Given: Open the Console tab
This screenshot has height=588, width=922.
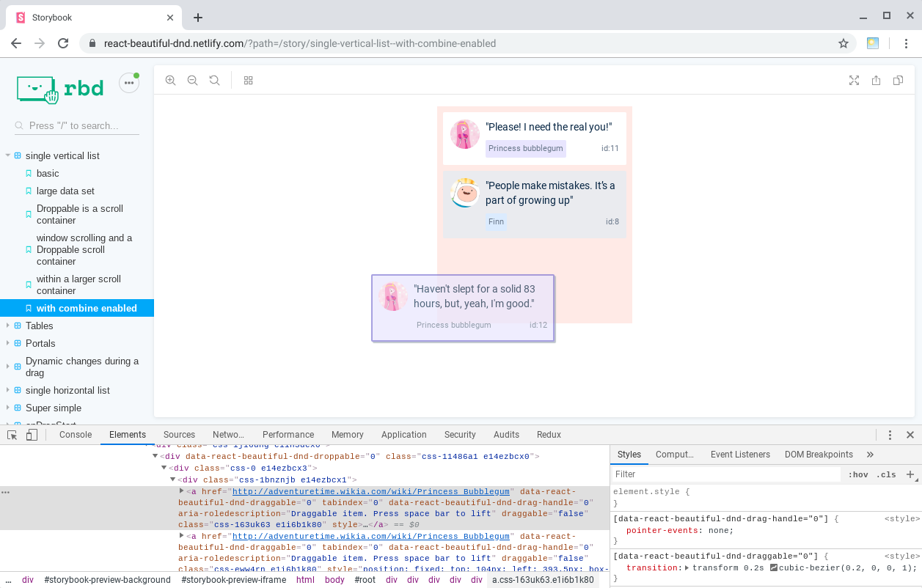Looking at the screenshot, I should (76, 435).
